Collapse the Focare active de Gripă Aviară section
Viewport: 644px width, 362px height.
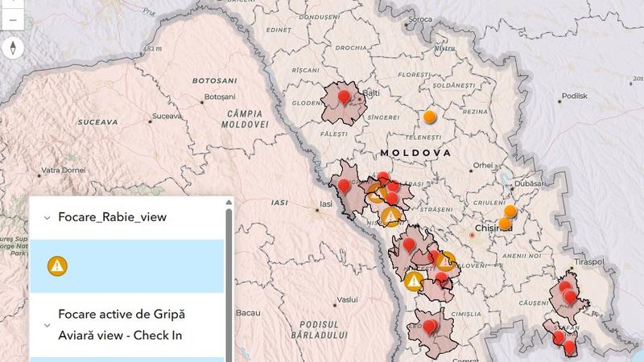click(47, 325)
